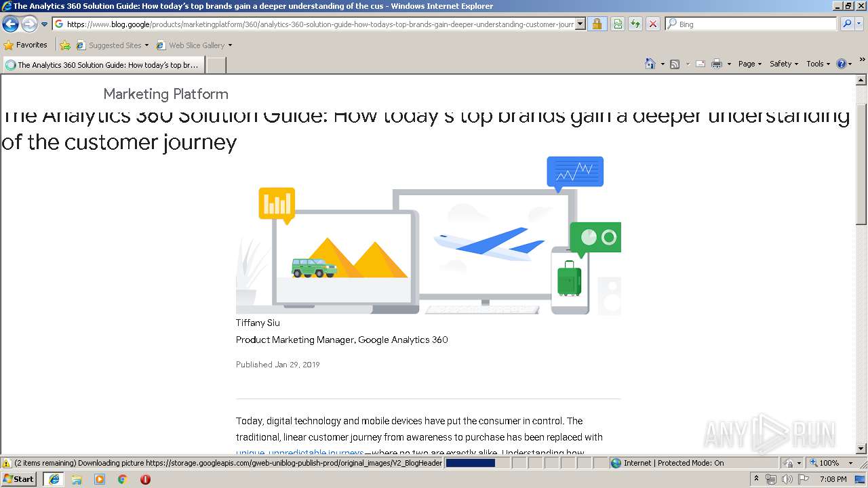Click the travel analytics header illustration
Screen dimensions: 868x488
coord(428,235)
